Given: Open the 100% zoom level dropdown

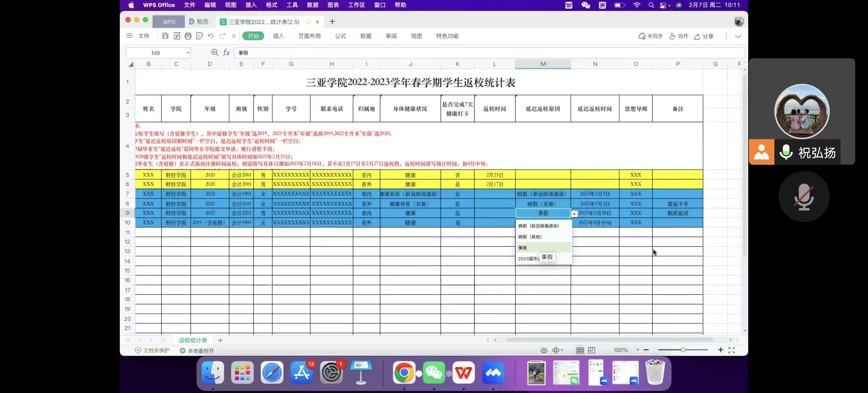Looking at the screenshot, I should click(x=638, y=350).
